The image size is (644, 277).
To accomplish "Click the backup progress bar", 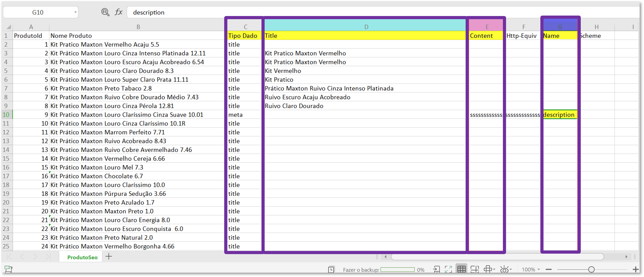I will pos(397,270).
